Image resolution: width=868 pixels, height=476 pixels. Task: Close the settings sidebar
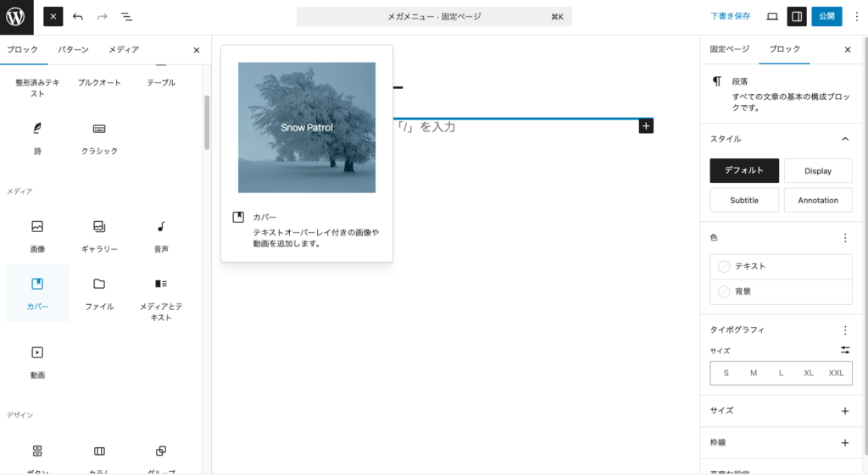pyautogui.click(x=848, y=50)
